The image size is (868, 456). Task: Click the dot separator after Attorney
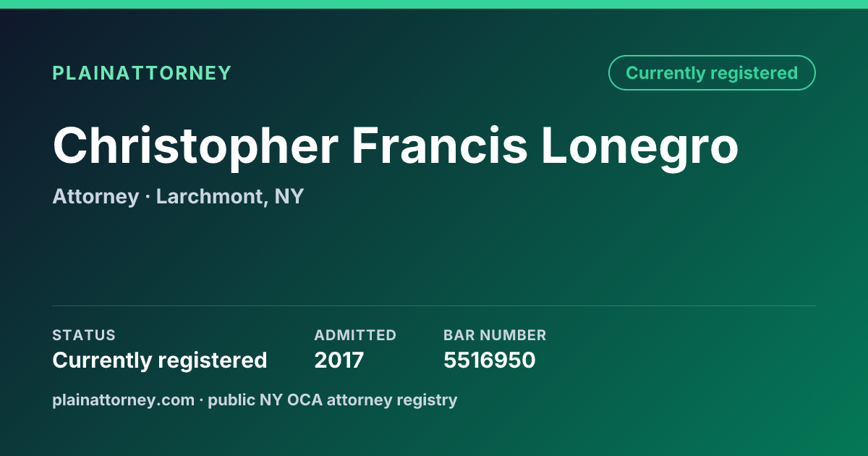pyautogui.click(x=148, y=197)
